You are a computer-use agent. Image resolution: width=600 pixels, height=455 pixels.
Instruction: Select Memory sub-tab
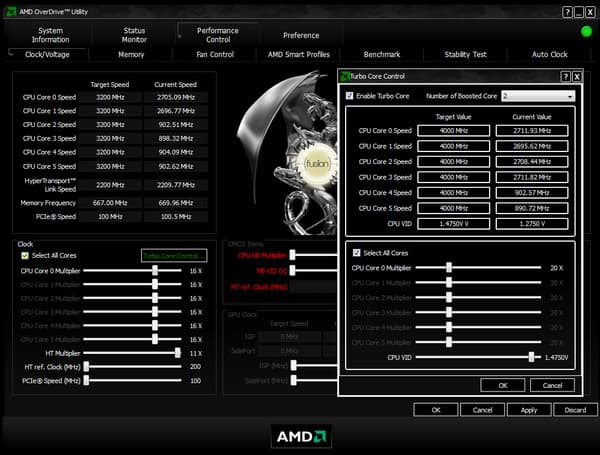pos(131,54)
